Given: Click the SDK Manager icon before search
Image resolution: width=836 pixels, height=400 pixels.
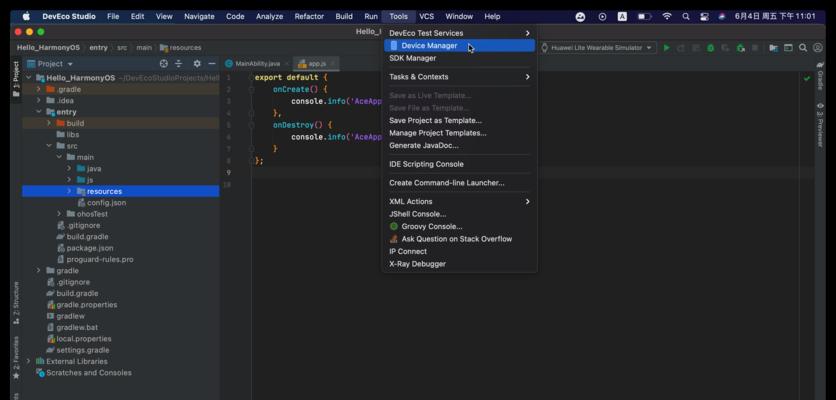Looking at the screenshot, I should pos(788,48).
